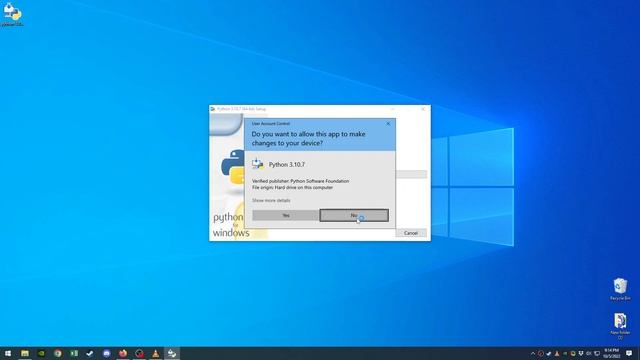640x360 pixels.
Task: Close the User Account Control dialog
Action: point(388,123)
